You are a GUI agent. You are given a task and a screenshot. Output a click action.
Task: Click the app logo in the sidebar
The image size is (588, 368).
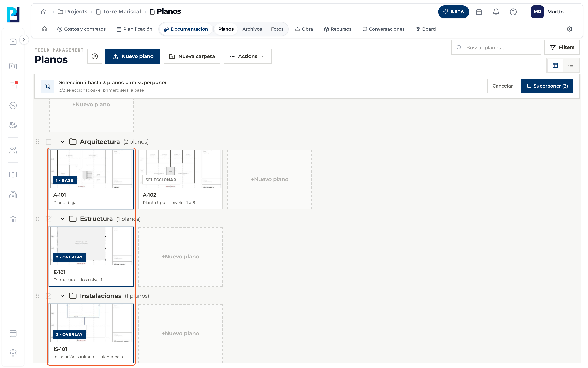tap(13, 14)
